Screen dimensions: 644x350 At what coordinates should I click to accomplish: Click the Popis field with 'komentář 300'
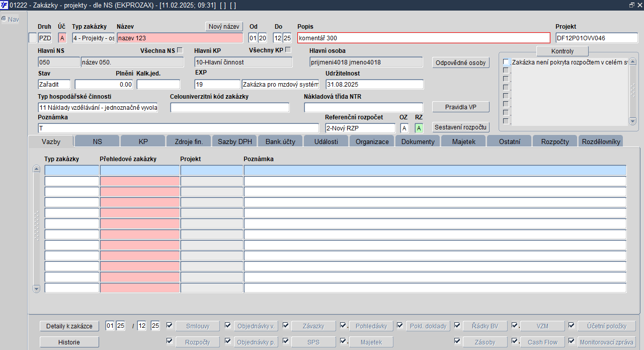coord(424,38)
